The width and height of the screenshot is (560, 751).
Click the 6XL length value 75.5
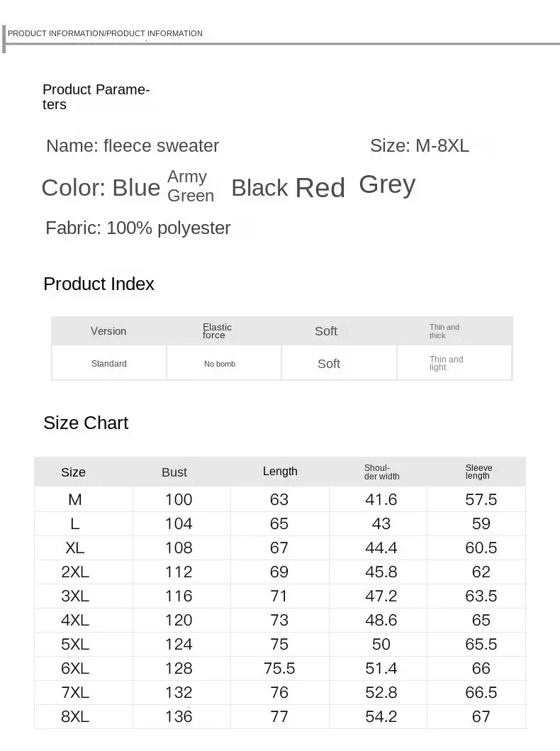pos(279,668)
